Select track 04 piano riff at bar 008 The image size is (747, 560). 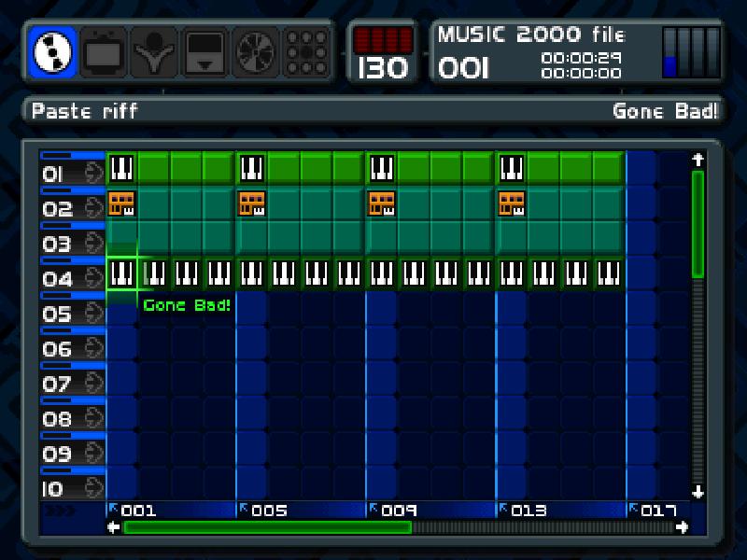349,273
